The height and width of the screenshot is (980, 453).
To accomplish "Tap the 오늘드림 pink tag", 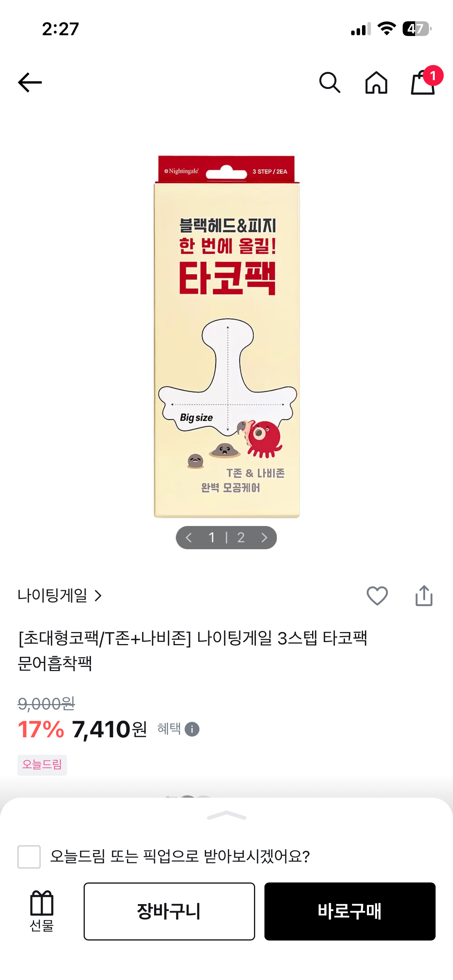I will click(42, 765).
